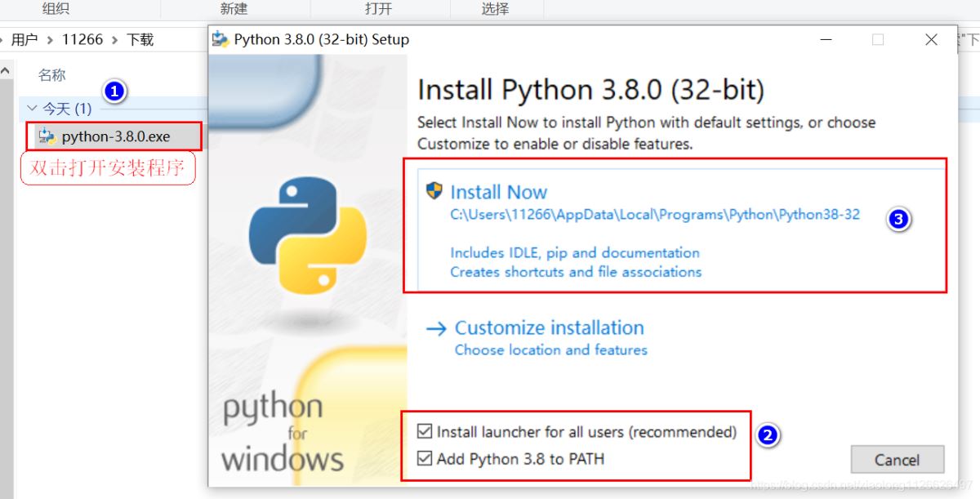Click the up chevron on the left scrollbar
The image size is (980, 499).
[x=7, y=69]
